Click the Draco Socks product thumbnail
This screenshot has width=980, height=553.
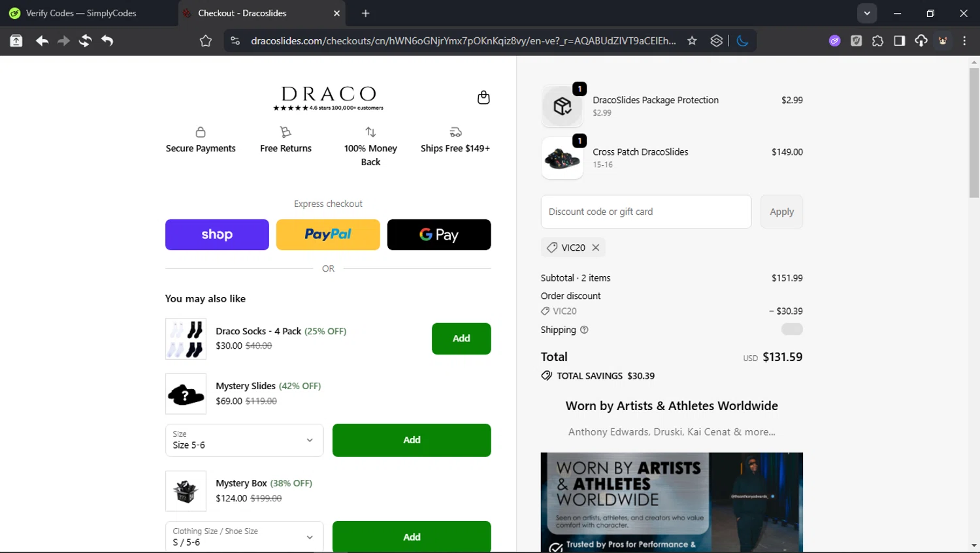186,339
